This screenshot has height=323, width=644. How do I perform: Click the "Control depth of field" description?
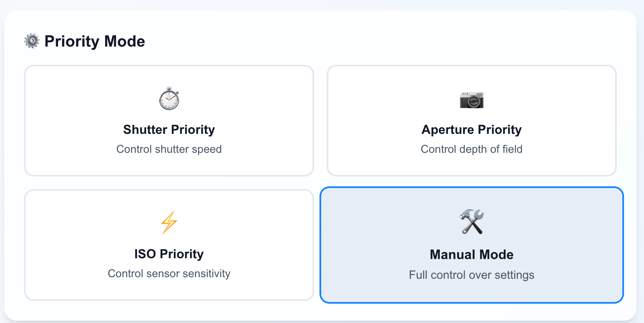coord(472,149)
